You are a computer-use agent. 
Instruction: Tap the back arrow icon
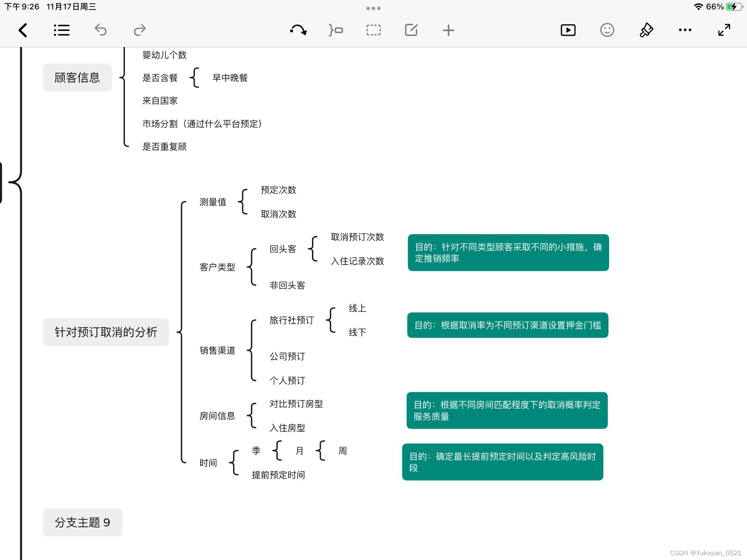23,30
